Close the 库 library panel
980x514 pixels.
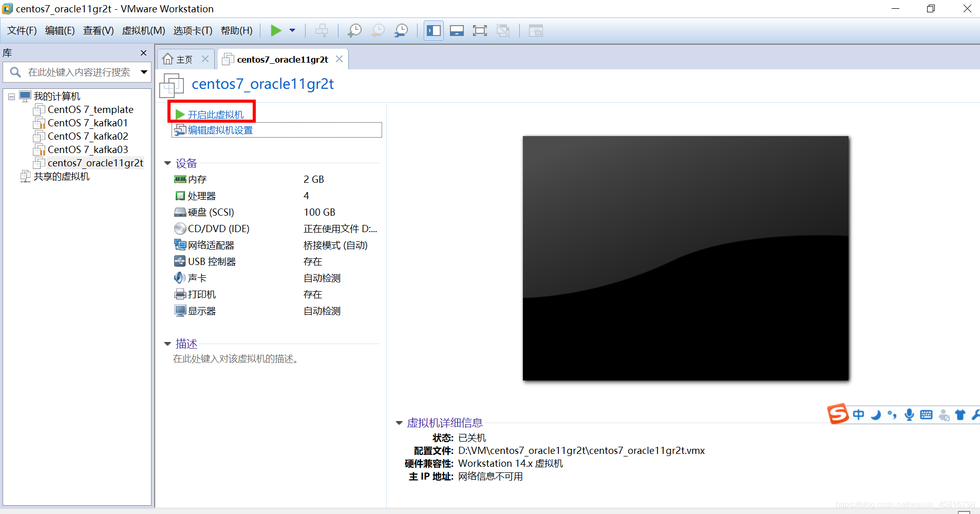143,53
